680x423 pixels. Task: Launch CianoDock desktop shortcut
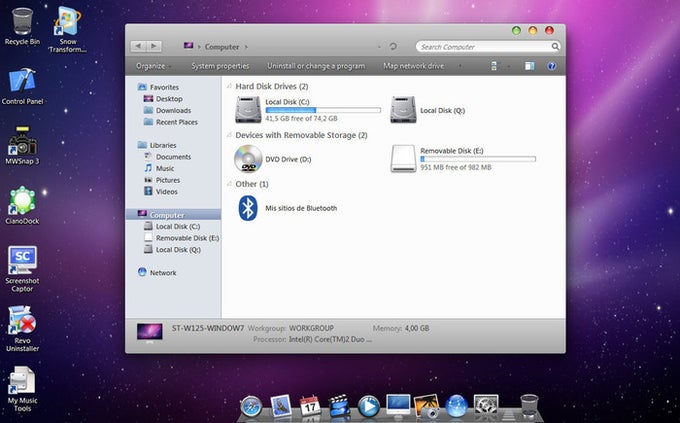pos(22,206)
